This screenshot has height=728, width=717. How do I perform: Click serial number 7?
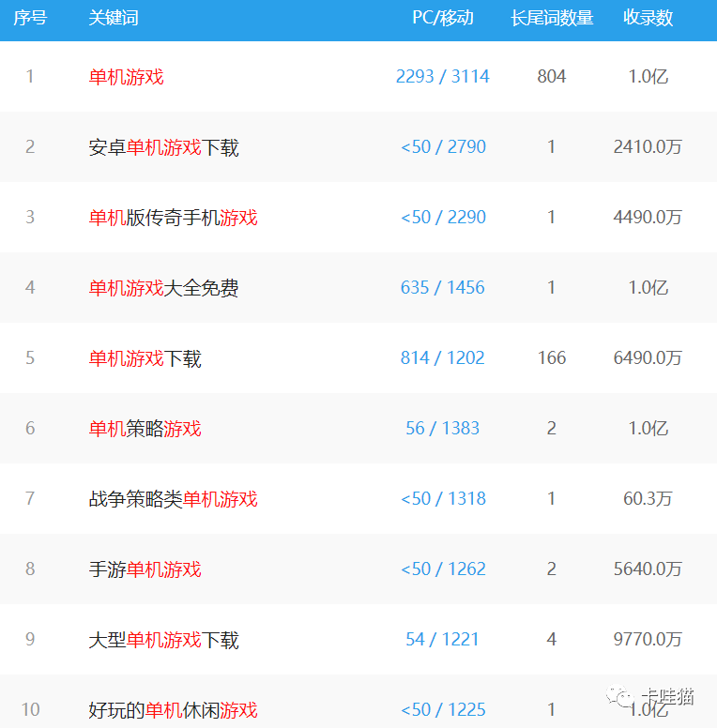tap(30, 499)
